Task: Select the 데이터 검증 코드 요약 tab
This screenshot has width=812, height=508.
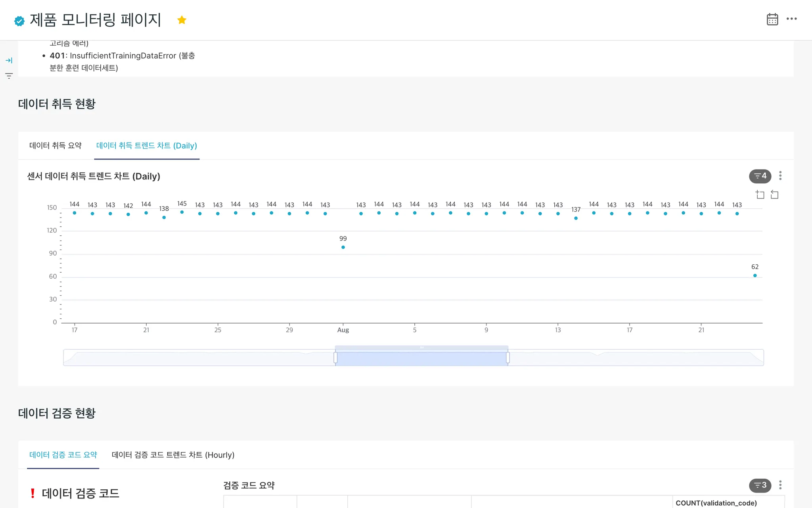Action: point(63,455)
